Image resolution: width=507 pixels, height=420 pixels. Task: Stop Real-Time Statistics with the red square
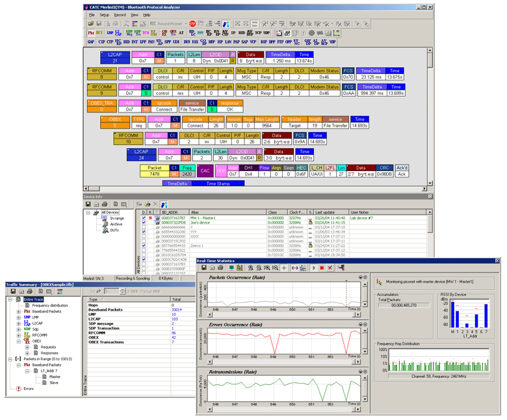(322, 268)
